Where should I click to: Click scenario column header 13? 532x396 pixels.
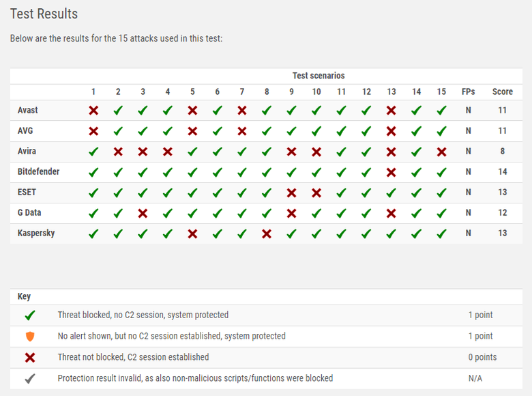(391, 91)
